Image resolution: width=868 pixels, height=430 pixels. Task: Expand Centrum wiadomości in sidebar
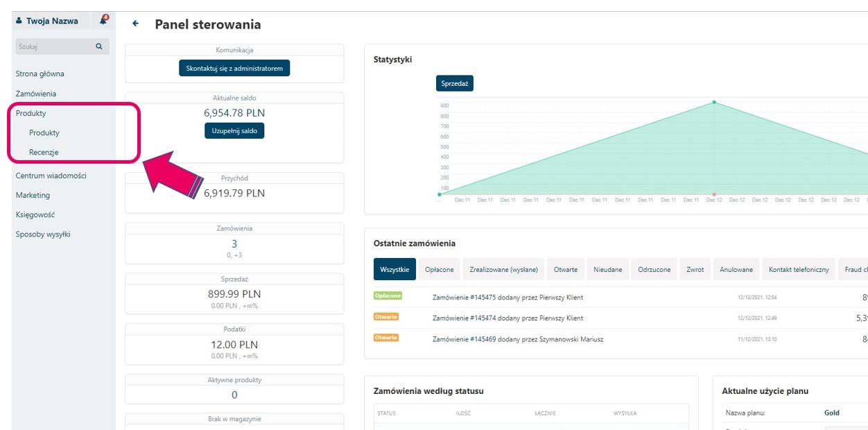(x=51, y=175)
